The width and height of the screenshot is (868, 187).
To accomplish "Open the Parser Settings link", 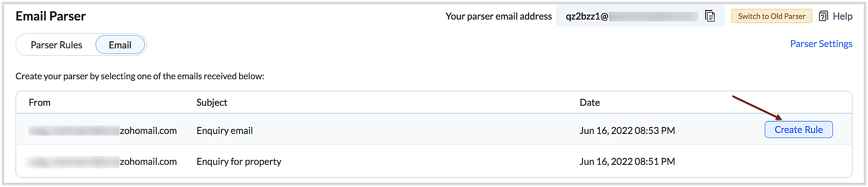I will [x=821, y=43].
